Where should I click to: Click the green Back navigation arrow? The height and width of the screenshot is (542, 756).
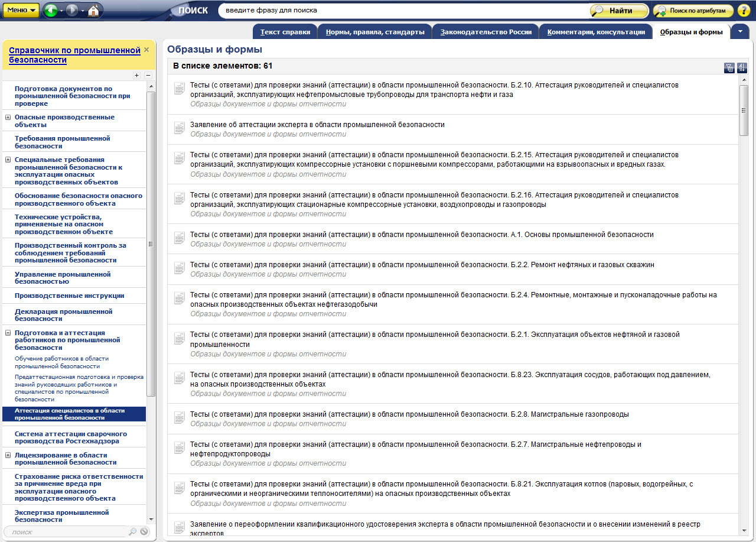[x=51, y=10]
